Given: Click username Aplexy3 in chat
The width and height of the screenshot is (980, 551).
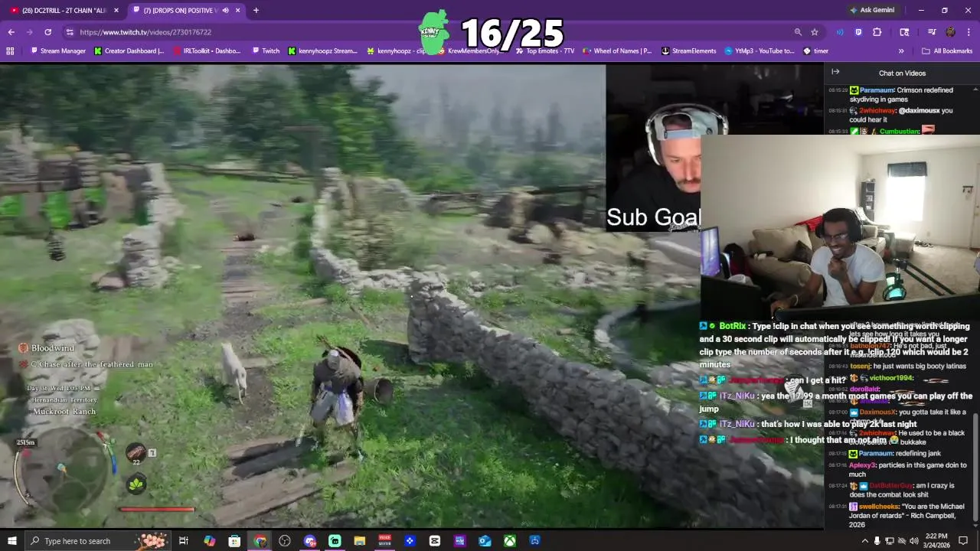Looking at the screenshot, I should (x=862, y=465).
